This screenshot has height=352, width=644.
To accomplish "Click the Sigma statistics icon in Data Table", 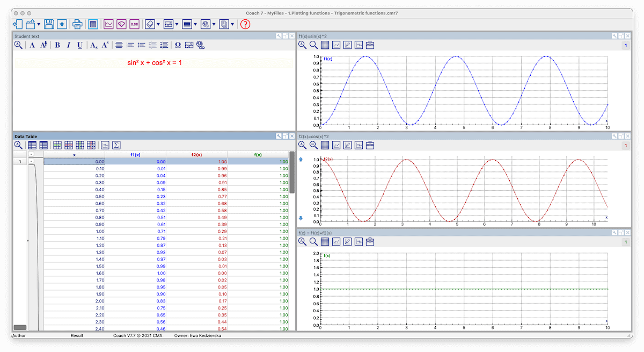I will point(116,145).
